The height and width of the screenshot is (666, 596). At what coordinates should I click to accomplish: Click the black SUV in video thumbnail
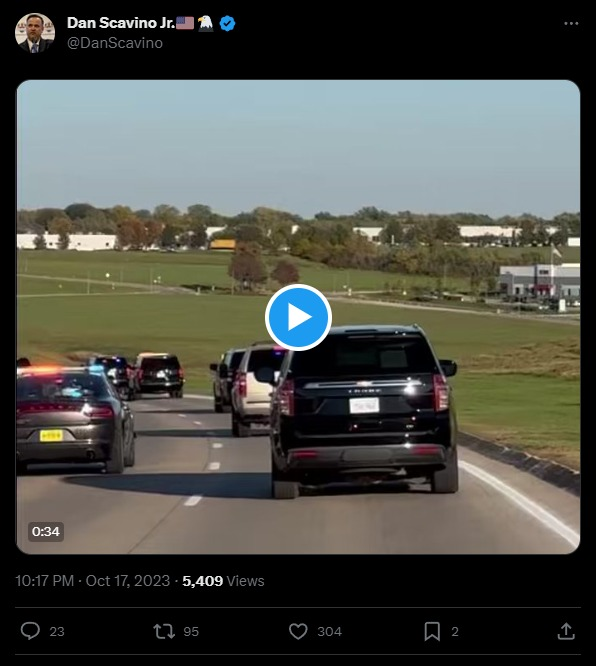click(364, 411)
